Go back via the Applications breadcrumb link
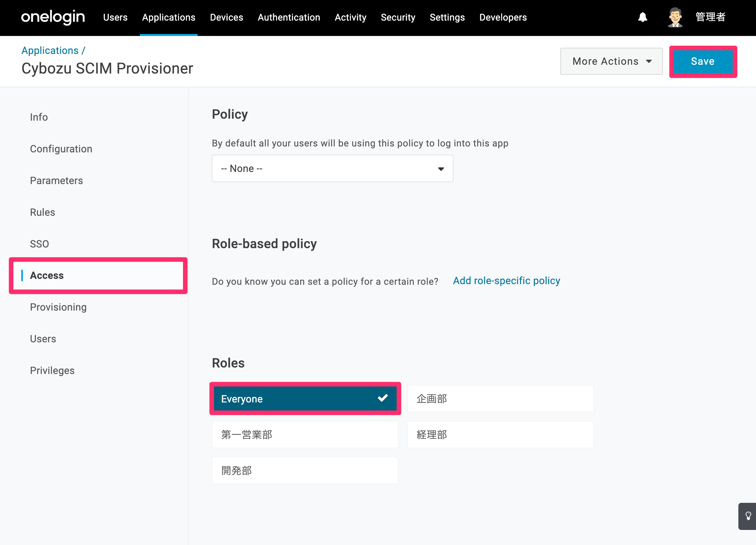The image size is (756, 545). click(50, 50)
